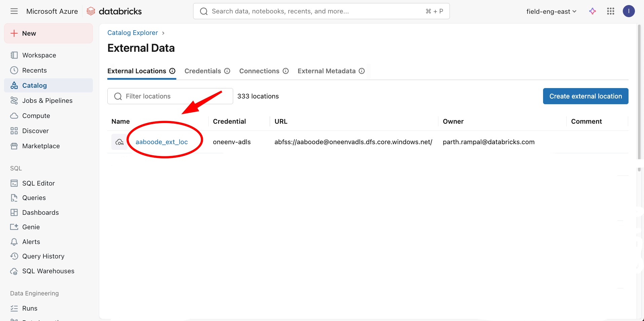Click the External Locations info icon
The height and width of the screenshot is (321, 644).
point(172,71)
